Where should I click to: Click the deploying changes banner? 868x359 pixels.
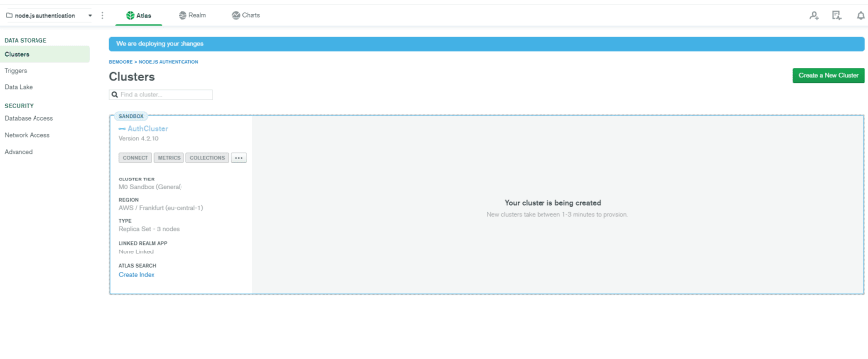tap(486, 44)
